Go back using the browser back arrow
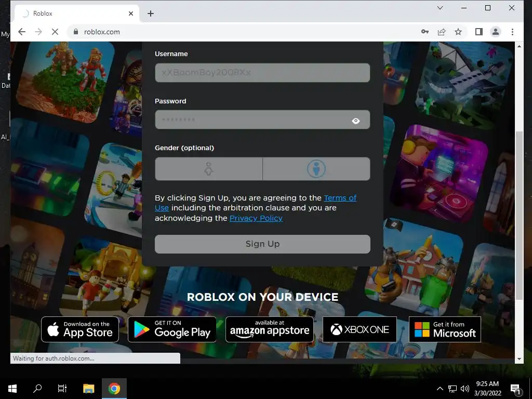Viewport: 532px width, 399px height. pos(22,32)
